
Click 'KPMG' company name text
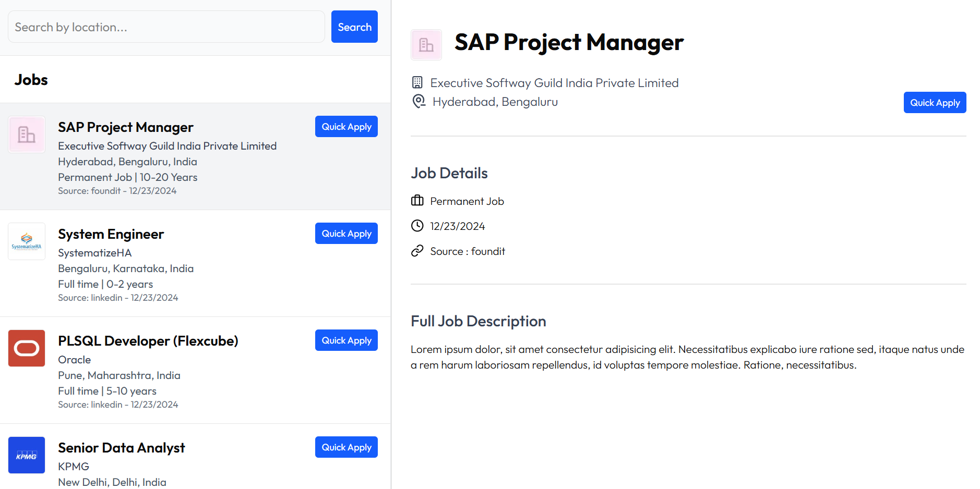click(74, 467)
